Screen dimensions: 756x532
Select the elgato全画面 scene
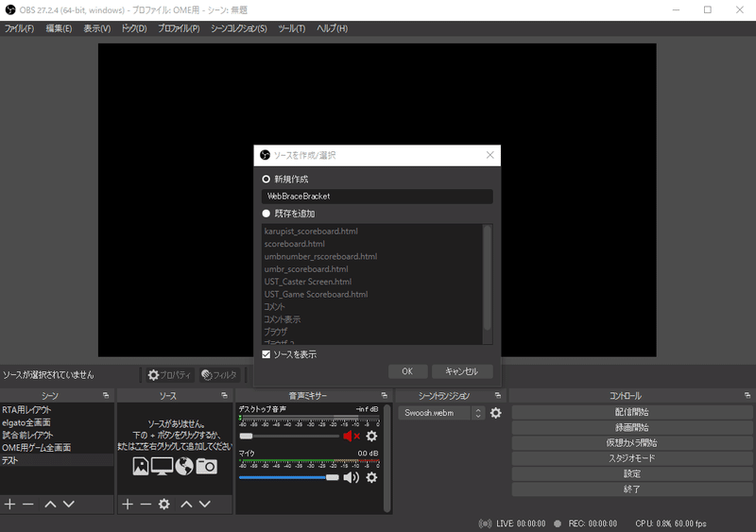[x=57, y=422]
